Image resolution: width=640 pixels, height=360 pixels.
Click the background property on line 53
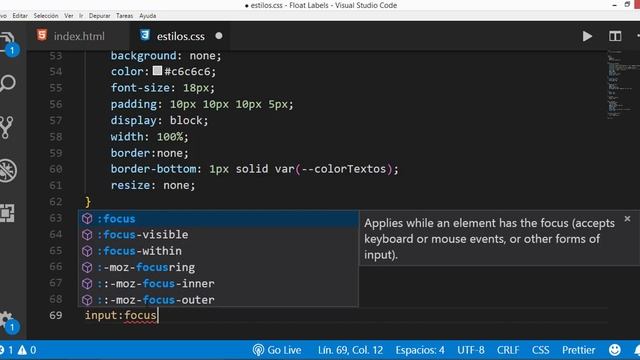pos(143,56)
